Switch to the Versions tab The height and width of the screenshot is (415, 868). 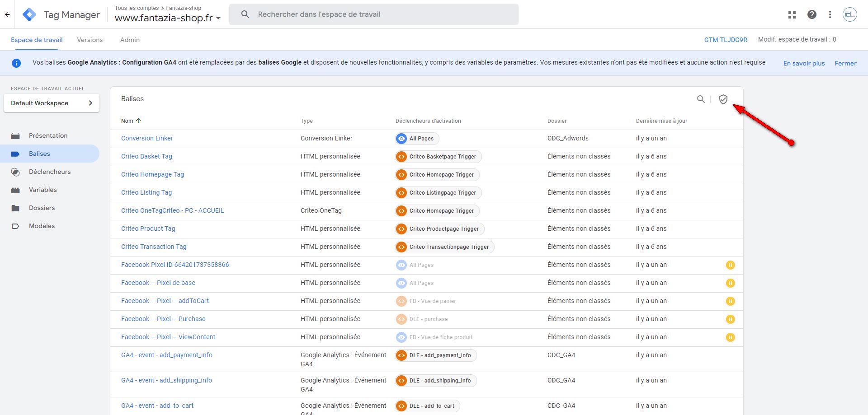pyautogui.click(x=90, y=40)
